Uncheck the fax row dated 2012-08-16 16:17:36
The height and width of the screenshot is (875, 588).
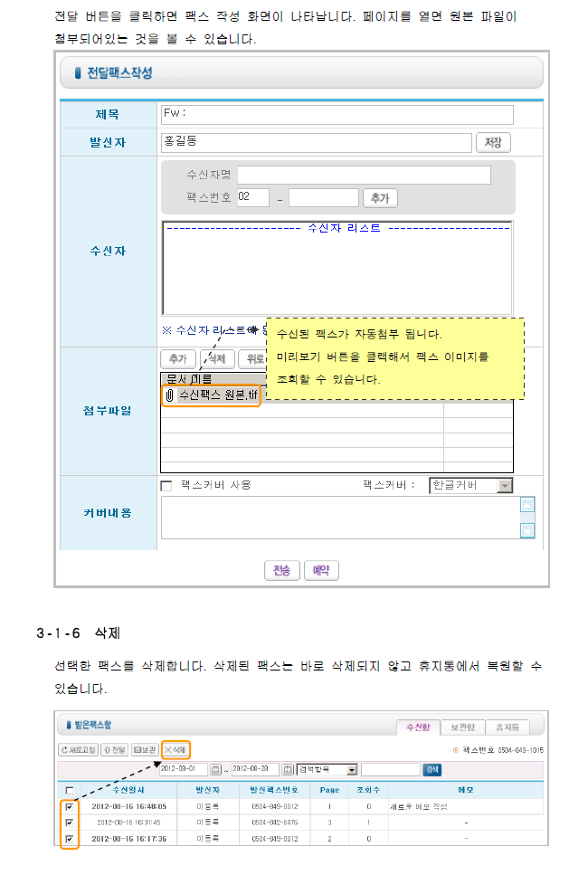(70, 839)
